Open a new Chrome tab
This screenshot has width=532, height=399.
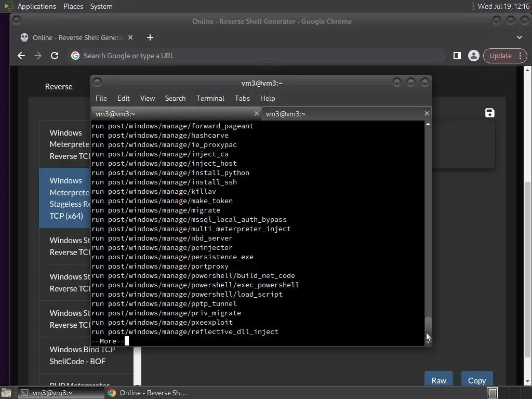(150, 37)
